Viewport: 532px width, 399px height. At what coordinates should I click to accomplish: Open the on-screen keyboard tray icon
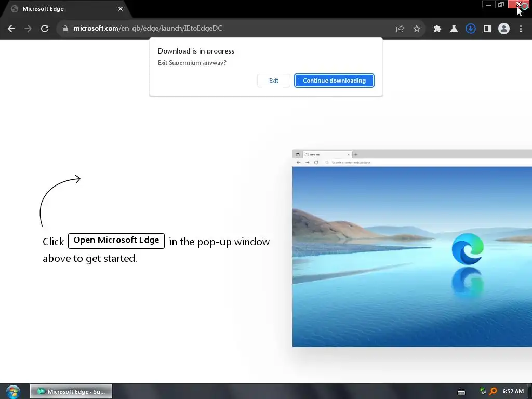tap(461, 392)
